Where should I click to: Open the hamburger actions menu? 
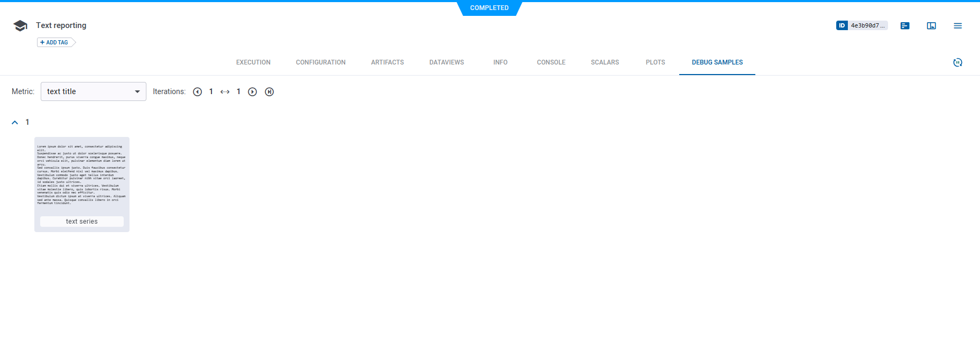pyautogui.click(x=957, y=25)
